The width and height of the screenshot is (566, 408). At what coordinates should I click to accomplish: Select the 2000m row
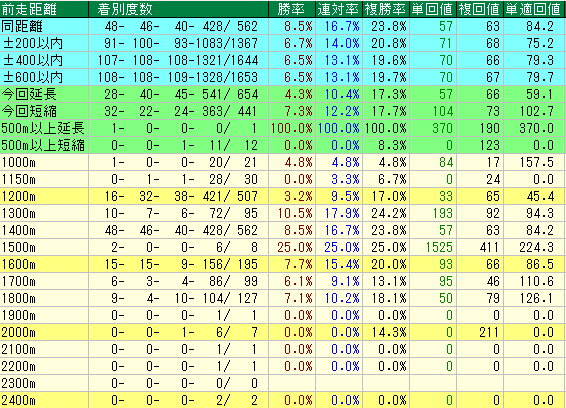point(283,332)
